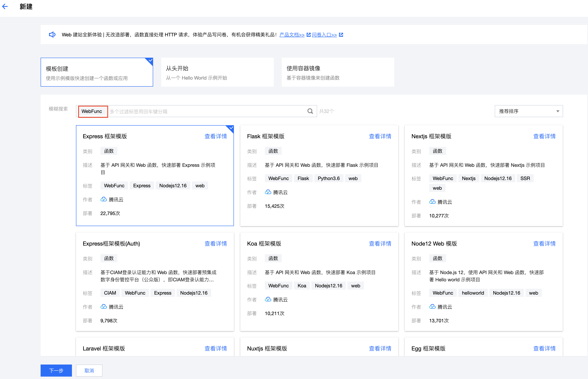Click the external link icon after 产品文档
Viewport: 588px width, 379px height.
click(x=308, y=35)
